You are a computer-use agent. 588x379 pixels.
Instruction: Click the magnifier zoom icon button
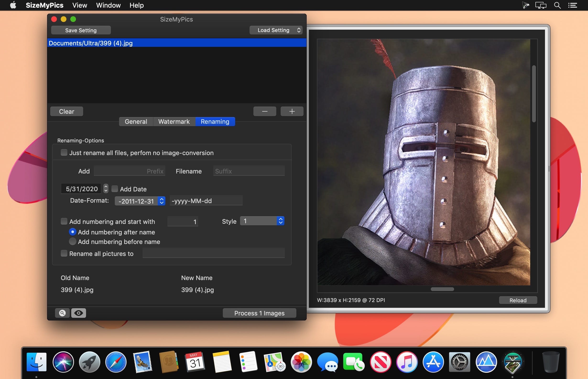62,313
